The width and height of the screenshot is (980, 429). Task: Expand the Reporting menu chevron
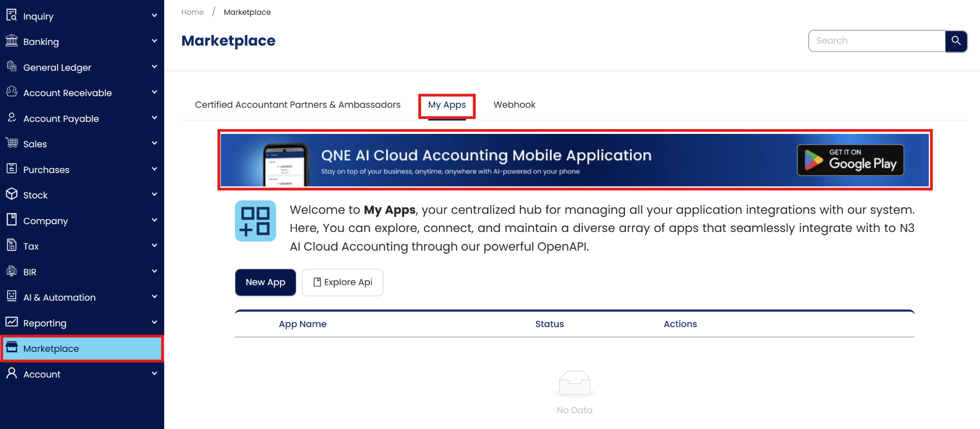154,323
